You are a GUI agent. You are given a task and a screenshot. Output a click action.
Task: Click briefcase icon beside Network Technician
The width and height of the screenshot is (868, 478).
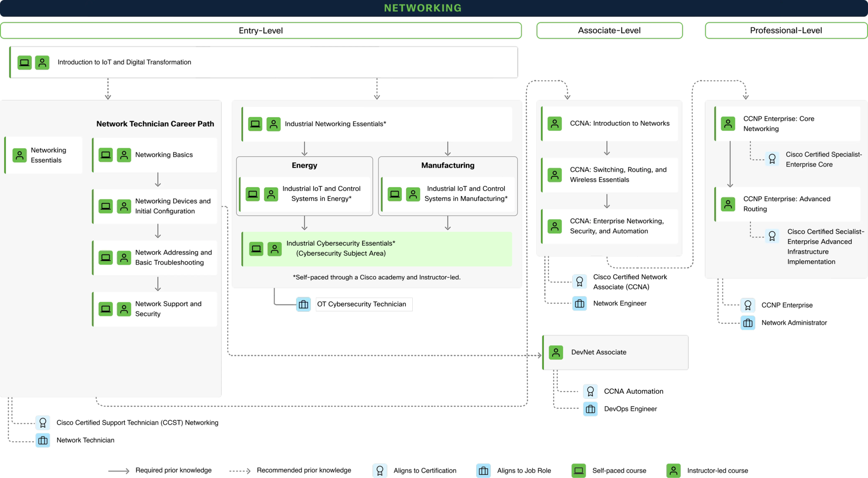[x=43, y=440]
